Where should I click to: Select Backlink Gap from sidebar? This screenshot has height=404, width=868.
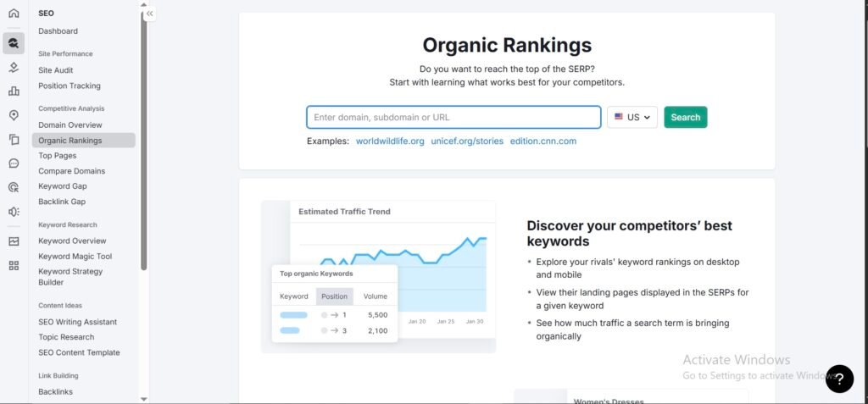pos(62,202)
